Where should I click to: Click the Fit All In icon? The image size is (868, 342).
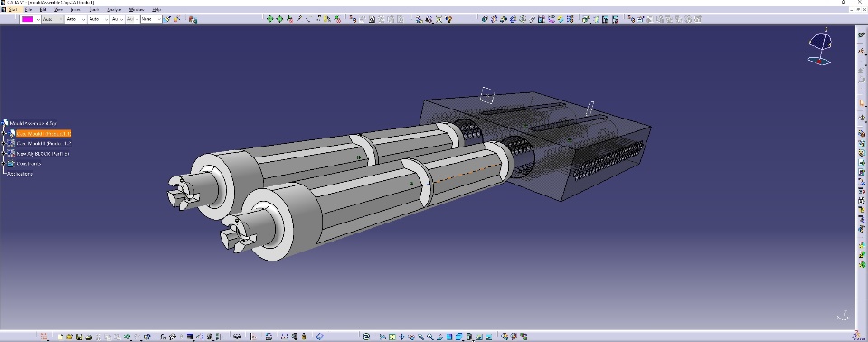click(392, 337)
